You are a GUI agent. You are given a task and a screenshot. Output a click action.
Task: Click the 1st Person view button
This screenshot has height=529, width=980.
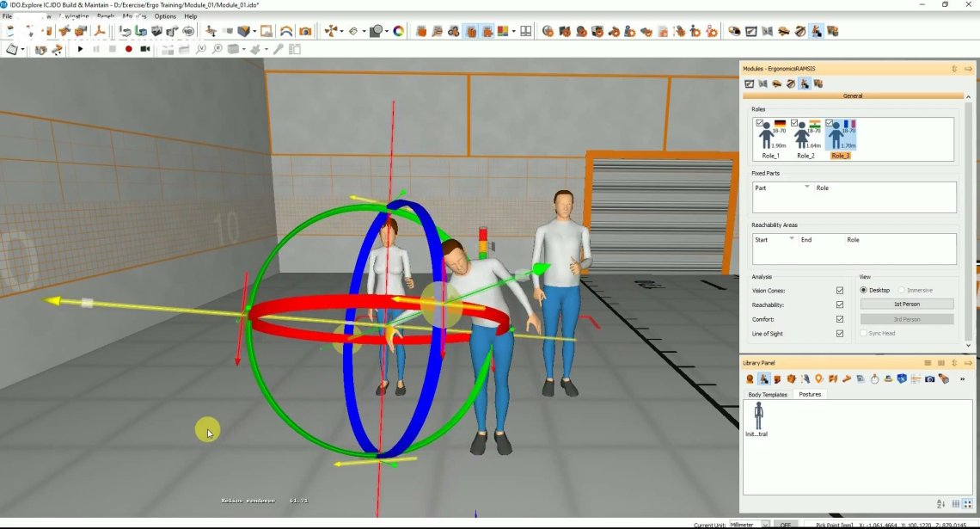[x=907, y=304]
